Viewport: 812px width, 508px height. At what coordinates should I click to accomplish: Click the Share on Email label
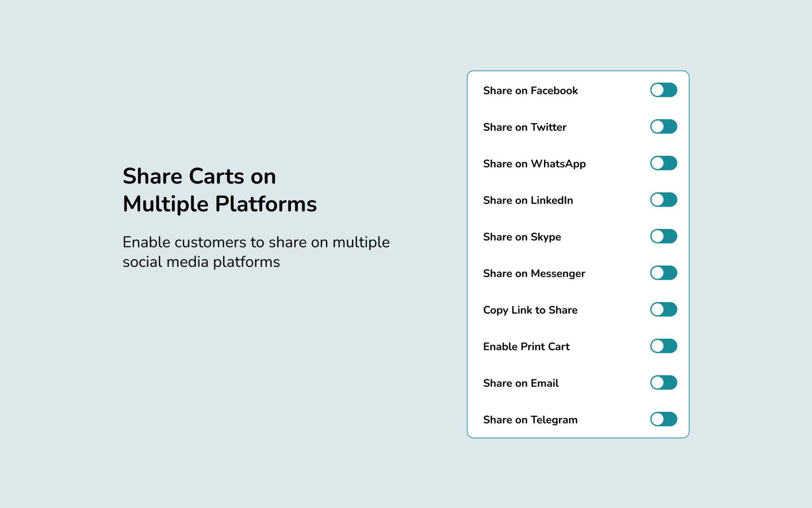(x=521, y=383)
